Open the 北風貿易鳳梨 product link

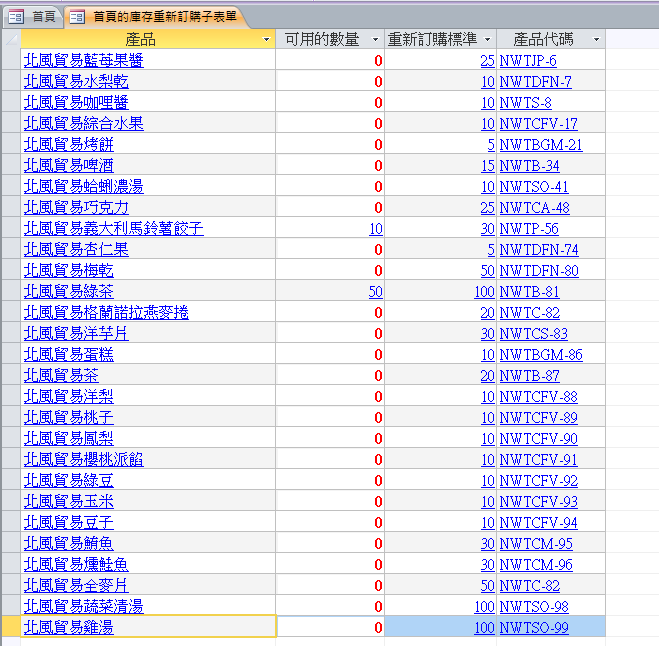point(69,438)
